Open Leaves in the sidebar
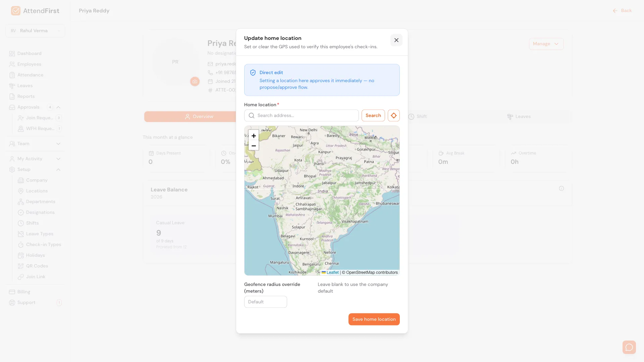Image resolution: width=644 pixels, height=362 pixels. pyautogui.click(x=35, y=86)
